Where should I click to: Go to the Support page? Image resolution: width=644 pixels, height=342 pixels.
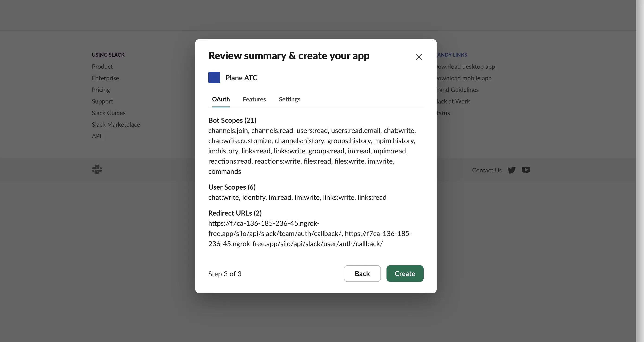point(102,101)
